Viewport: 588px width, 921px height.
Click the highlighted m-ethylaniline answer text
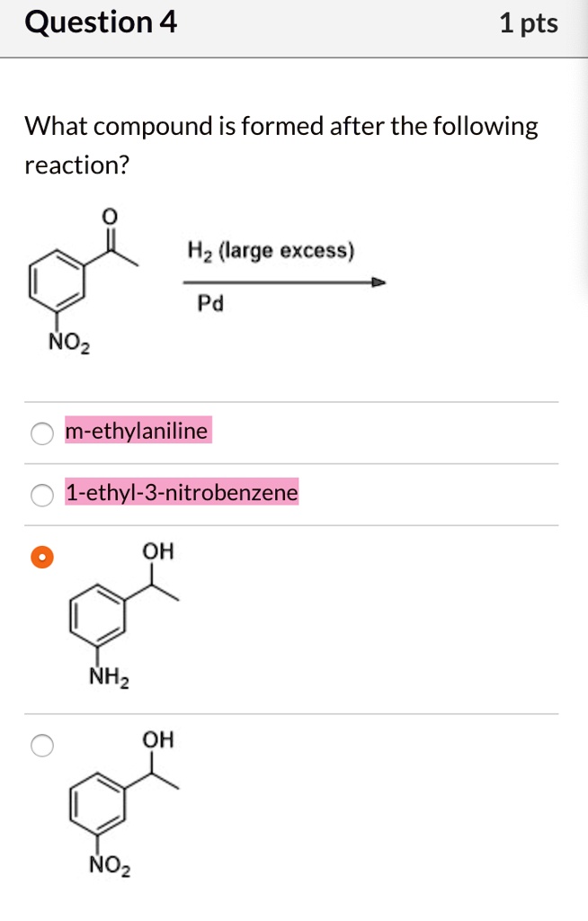[136, 432]
